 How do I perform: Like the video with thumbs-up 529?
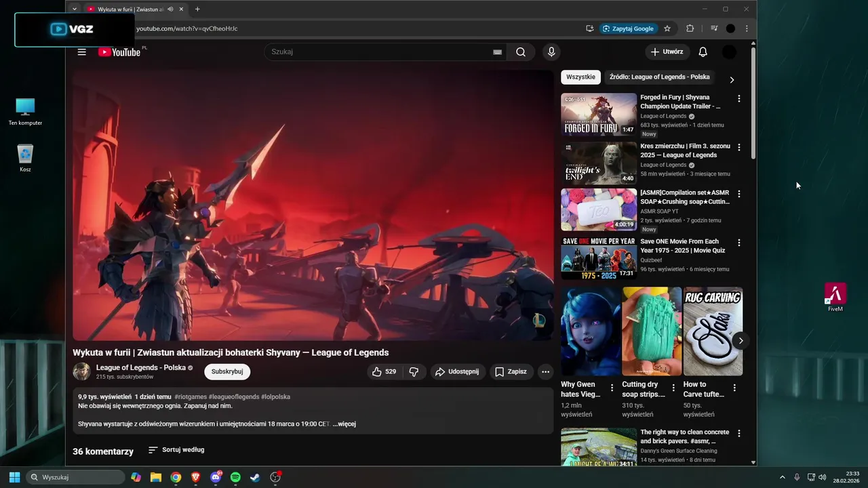tap(384, 371)
